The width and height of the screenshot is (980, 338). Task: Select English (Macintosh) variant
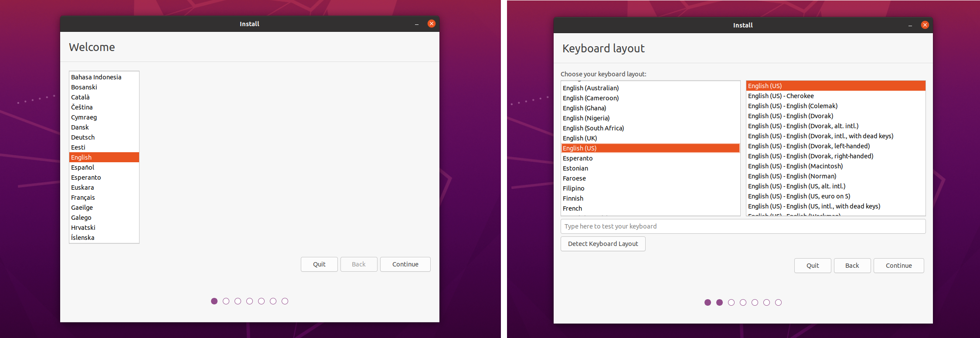click(x=836, y=166)
